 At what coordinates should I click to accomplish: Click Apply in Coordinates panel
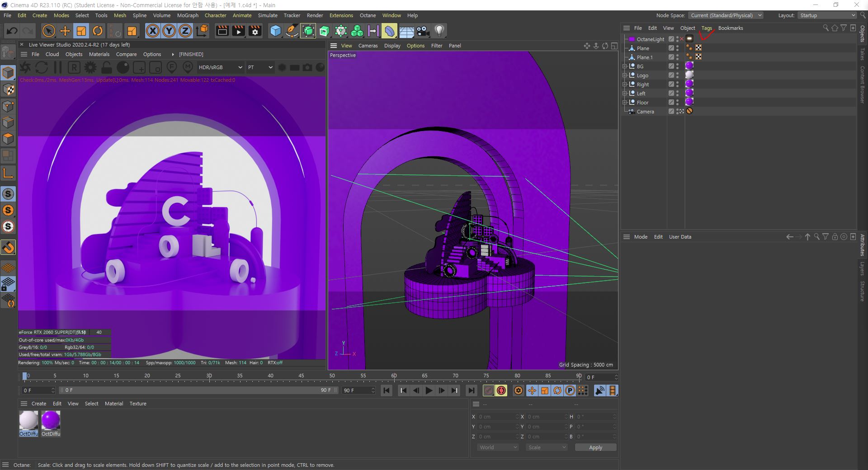click(595, 447)
